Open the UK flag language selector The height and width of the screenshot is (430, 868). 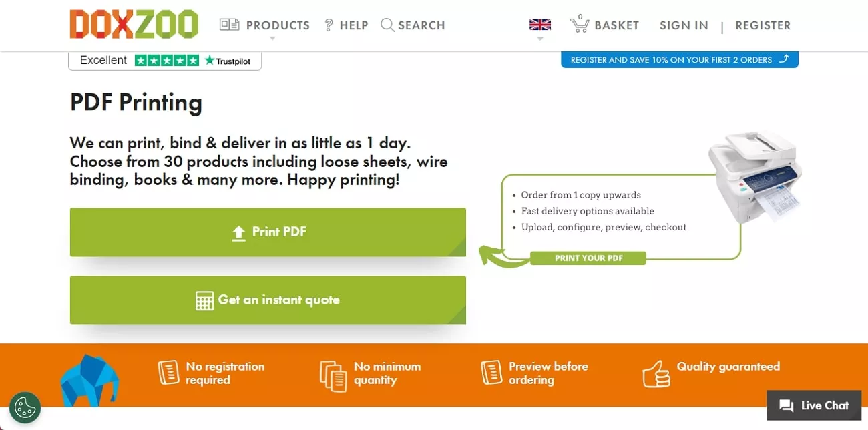click(x=539, y=25)
